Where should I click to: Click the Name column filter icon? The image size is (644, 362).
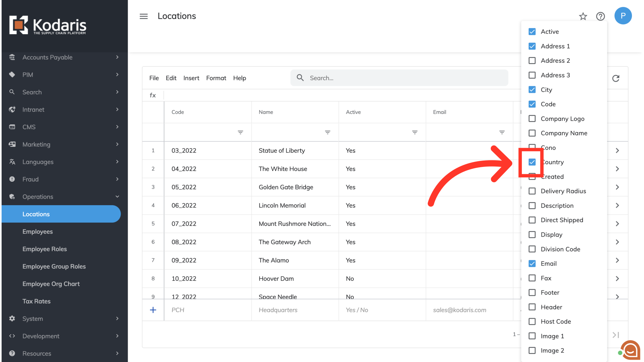(x=327, y=132)
